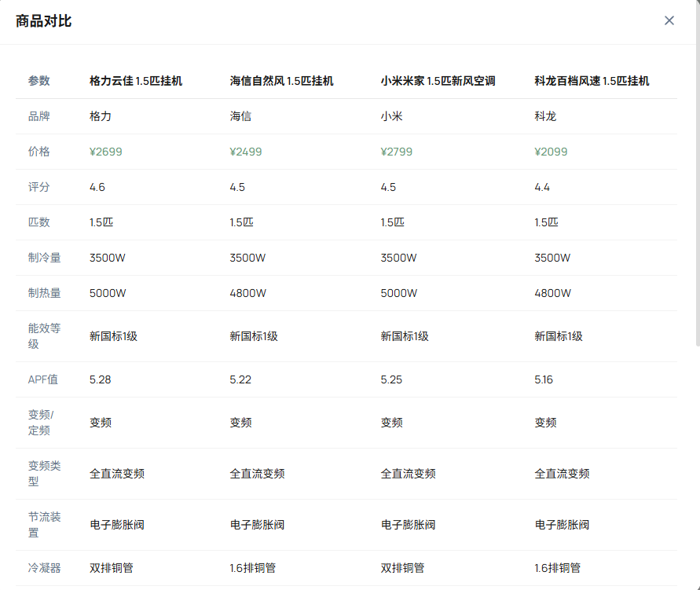Click 1.5匹 cell for 小米
This screenshot has height=590, width=700.
click(x=392, y=222)
